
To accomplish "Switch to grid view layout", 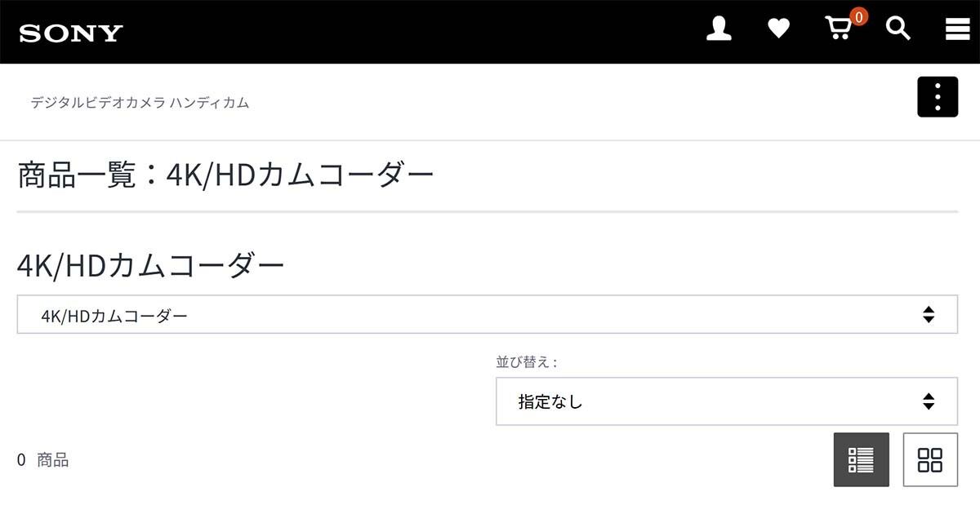I will pyautogui.click(x=930, y=460).
